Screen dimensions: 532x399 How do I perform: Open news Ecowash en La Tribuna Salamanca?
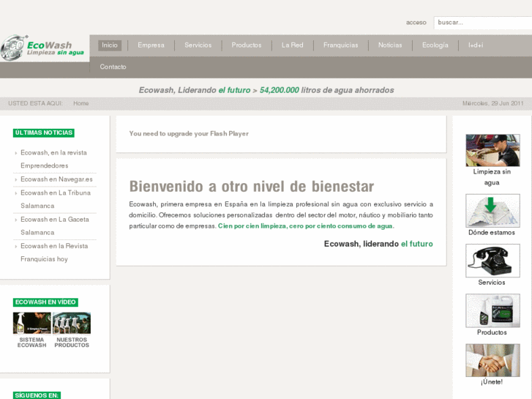56,199
